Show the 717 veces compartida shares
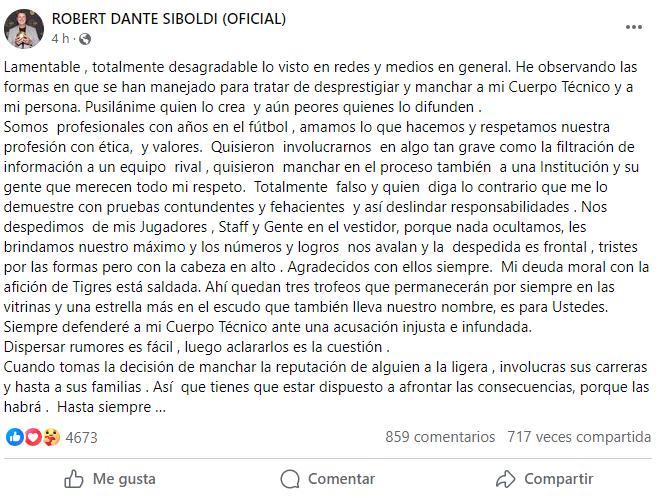The image size is (659, 498). [579, 437]
